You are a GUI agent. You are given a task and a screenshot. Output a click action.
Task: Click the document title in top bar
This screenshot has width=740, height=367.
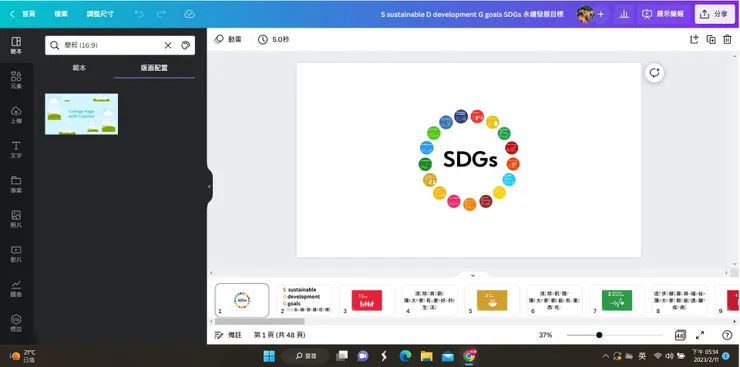click(472, 14)
